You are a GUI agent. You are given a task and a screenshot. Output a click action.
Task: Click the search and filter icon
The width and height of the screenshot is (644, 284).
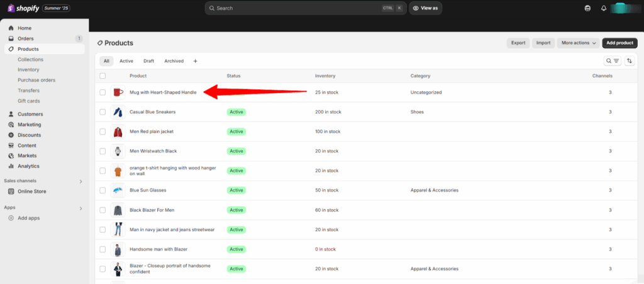click(x=612, y=61)
